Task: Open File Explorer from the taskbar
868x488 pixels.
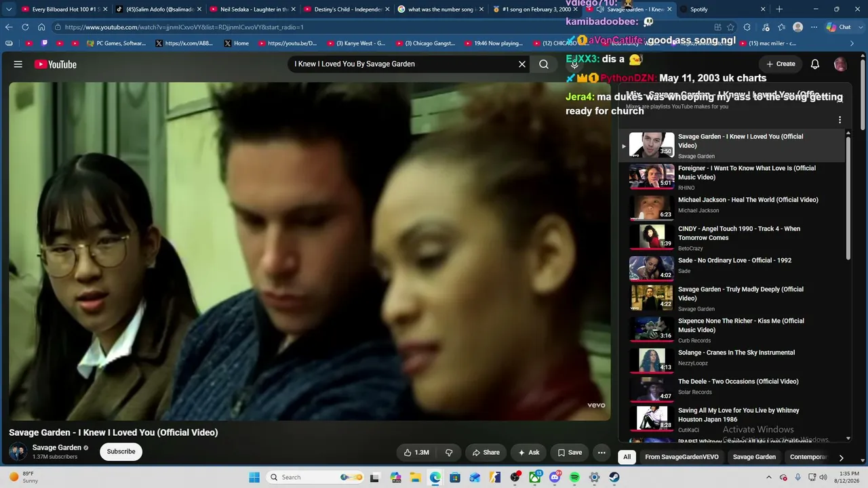Action: coord(415,477)
